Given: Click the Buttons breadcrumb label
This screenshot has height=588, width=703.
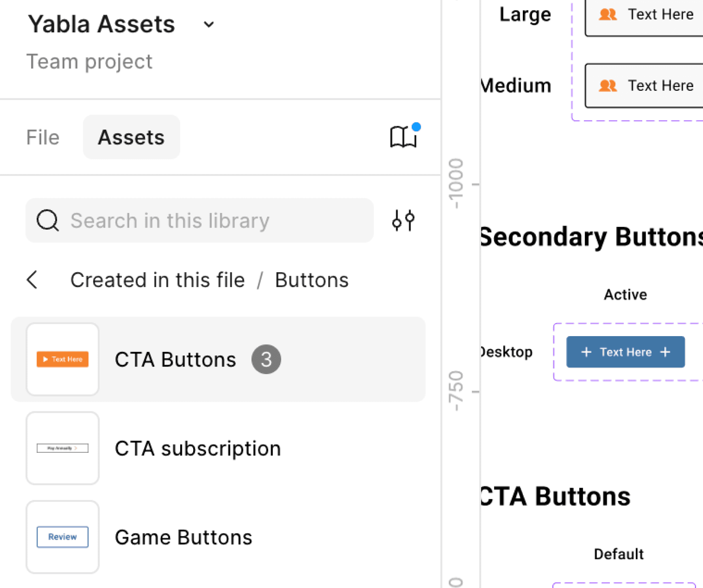Looking at the screenshot, I should click(312, 280).
